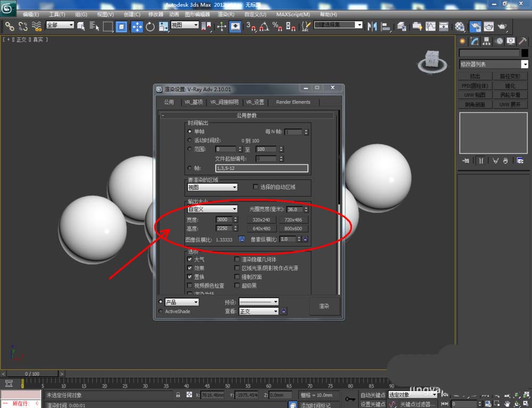Click the Rotate tool icon

click(151, 26)
